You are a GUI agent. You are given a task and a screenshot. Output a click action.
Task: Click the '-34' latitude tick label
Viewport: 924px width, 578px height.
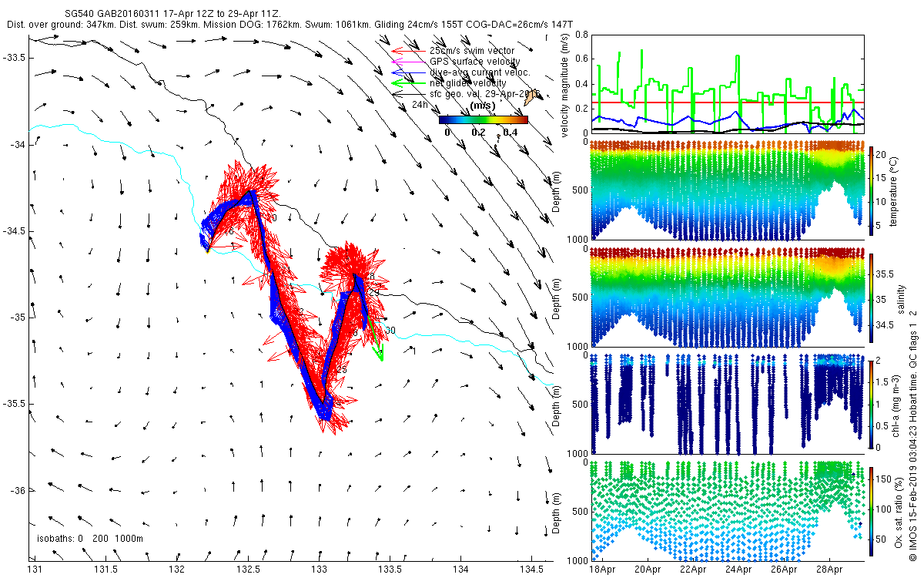[x=17, y=145]
